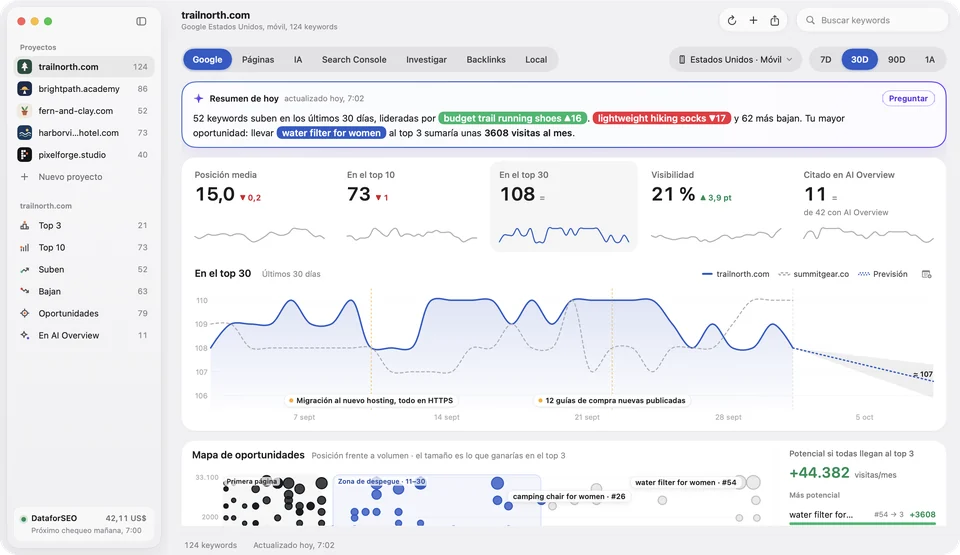Open the Citado en AI Overview card
Viewport: 960px width, 555px height.
click(868, 206)
